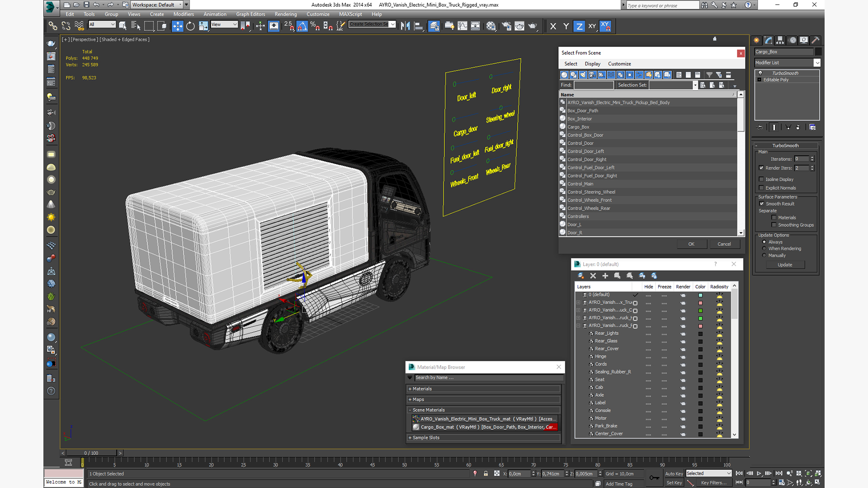Expand Materials group in Material/Map Browser

410,389
